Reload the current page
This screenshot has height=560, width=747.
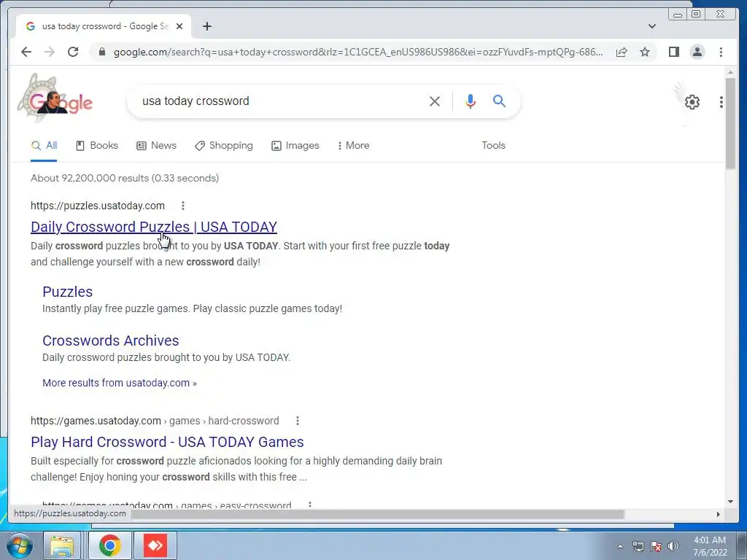(x=73, y=52)
